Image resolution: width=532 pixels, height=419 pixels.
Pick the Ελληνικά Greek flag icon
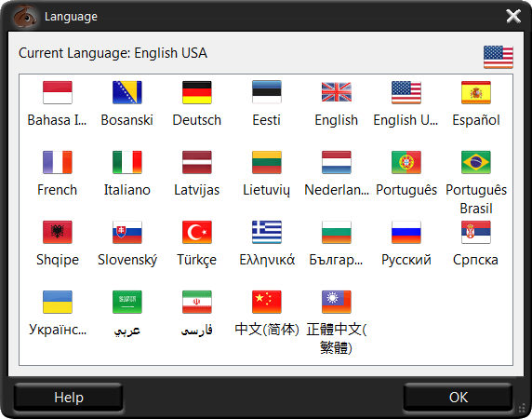267,232
